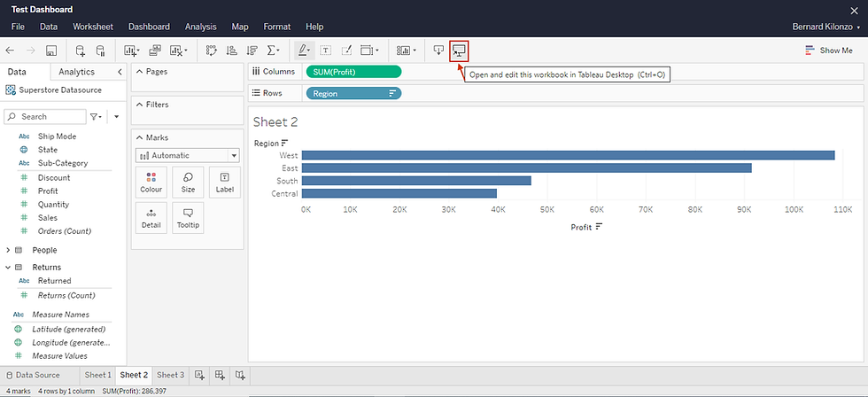Click the SUM(Profit) pill on Columns
The width and height of the screenshot is (868, 397).
click(353, 72)
